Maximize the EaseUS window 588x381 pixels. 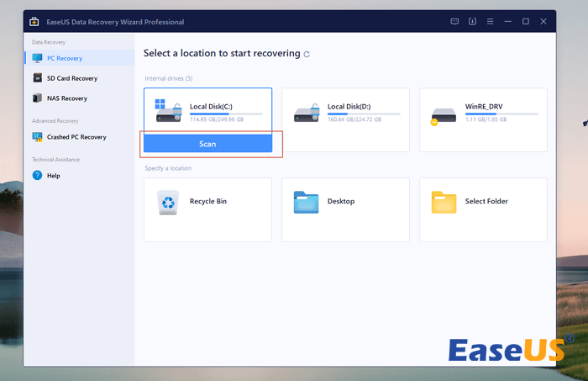pyautogui.click(x=526, y=21)
